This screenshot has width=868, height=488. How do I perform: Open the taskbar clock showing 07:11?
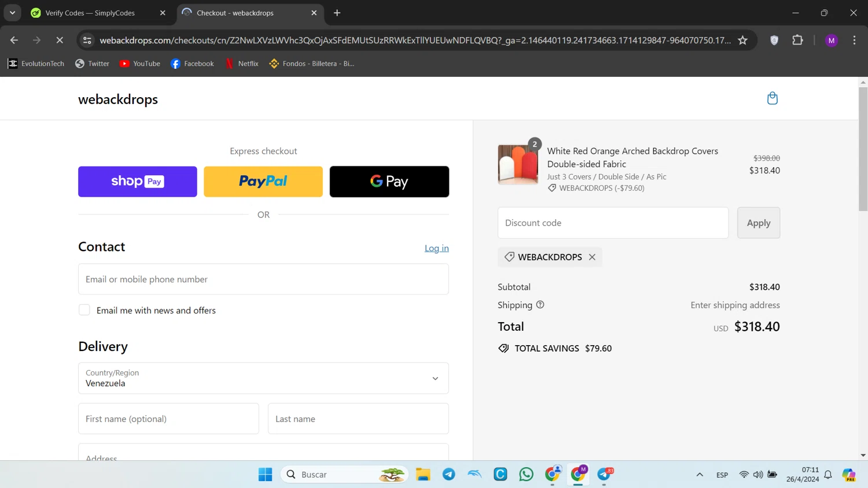point(803,474)
